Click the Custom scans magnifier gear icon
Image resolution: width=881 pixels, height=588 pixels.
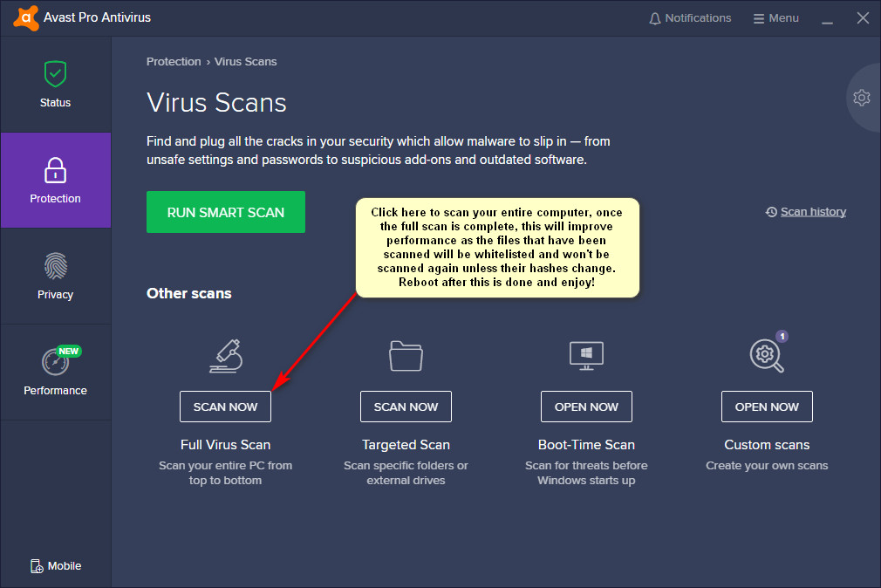(x=767, y=356)
